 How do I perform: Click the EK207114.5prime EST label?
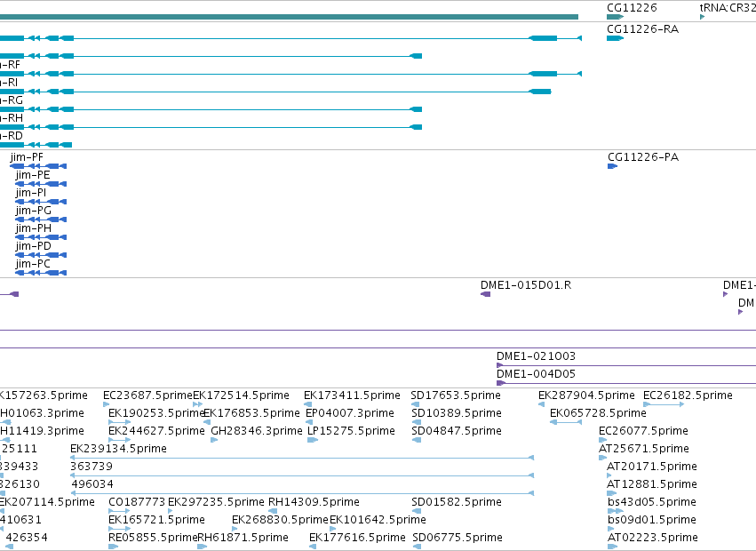click(x=47, y=502)
